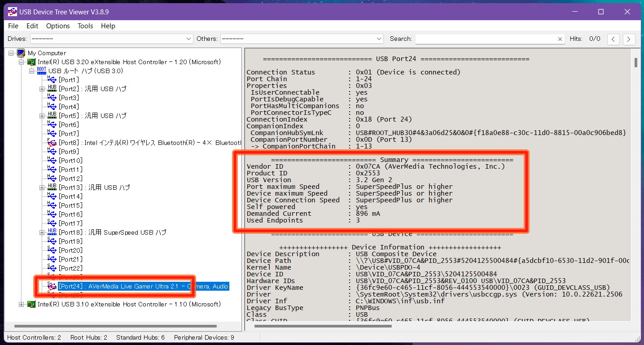Click the ROOT hub icon

point(42,71)
